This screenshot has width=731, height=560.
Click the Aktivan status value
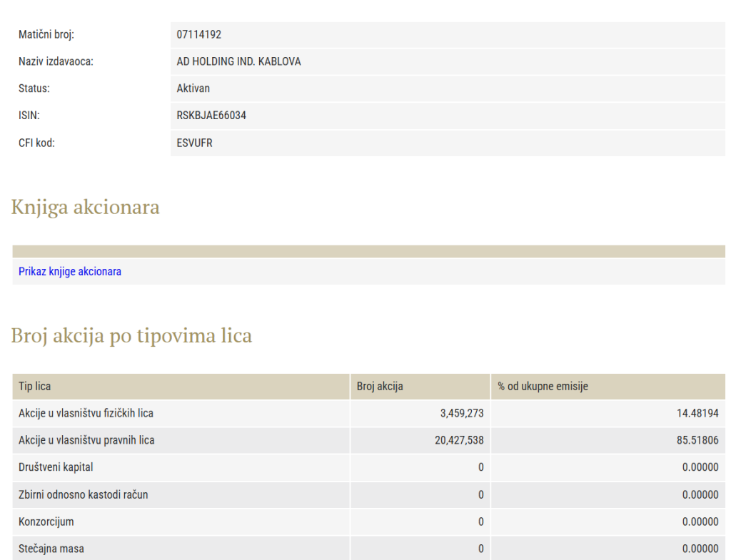pyautogui.click(x=193, y=89)
